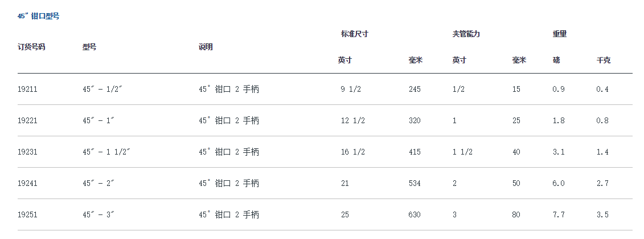
Task: Click the 磅 sub-header
Action: 556,60
